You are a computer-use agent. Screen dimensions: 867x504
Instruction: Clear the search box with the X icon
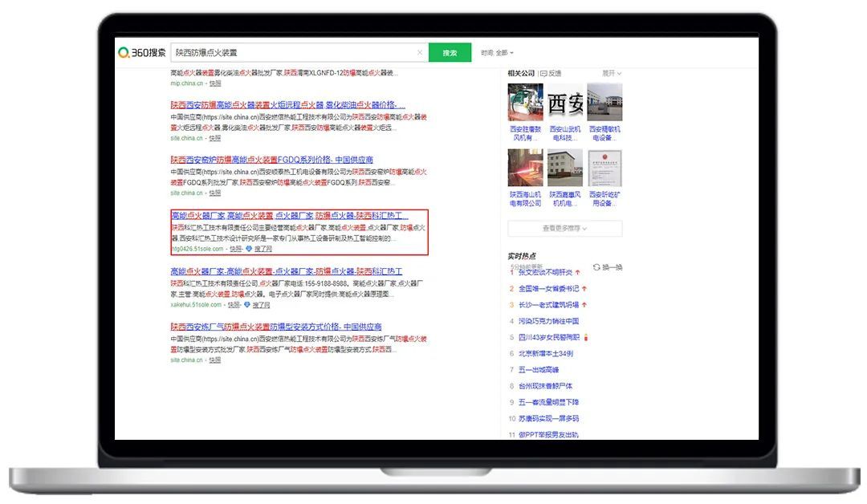tap(419, 53)
